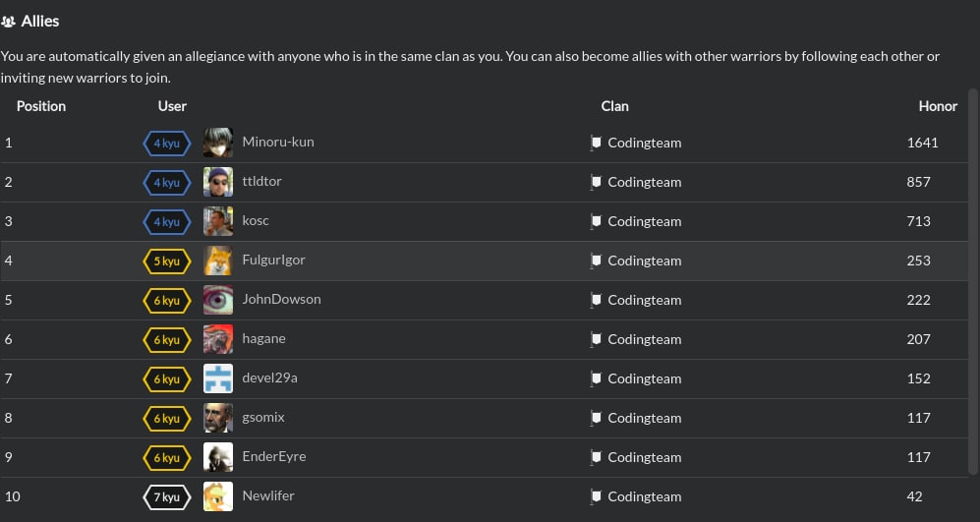This screenshot has width=980, height=522.
Task: Click the clan flag icon in Minoru-kun's row
Action: pyautogui.click(x=596, y=144)
